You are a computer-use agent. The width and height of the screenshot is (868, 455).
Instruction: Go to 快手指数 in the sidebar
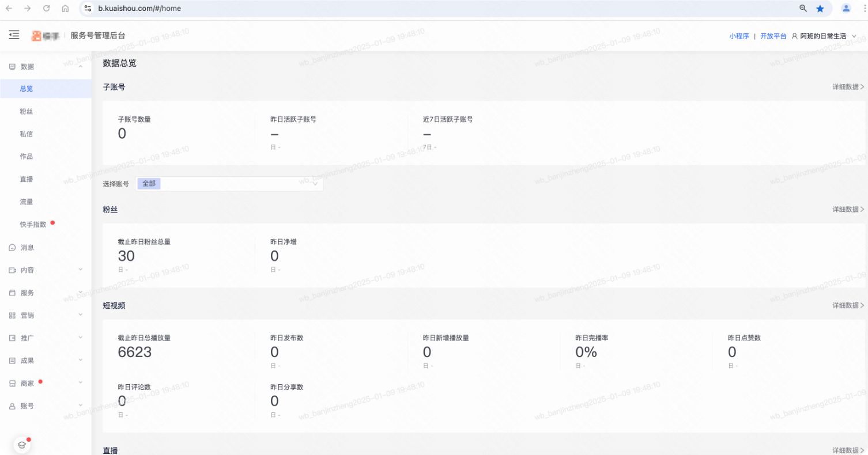(33, 225)
